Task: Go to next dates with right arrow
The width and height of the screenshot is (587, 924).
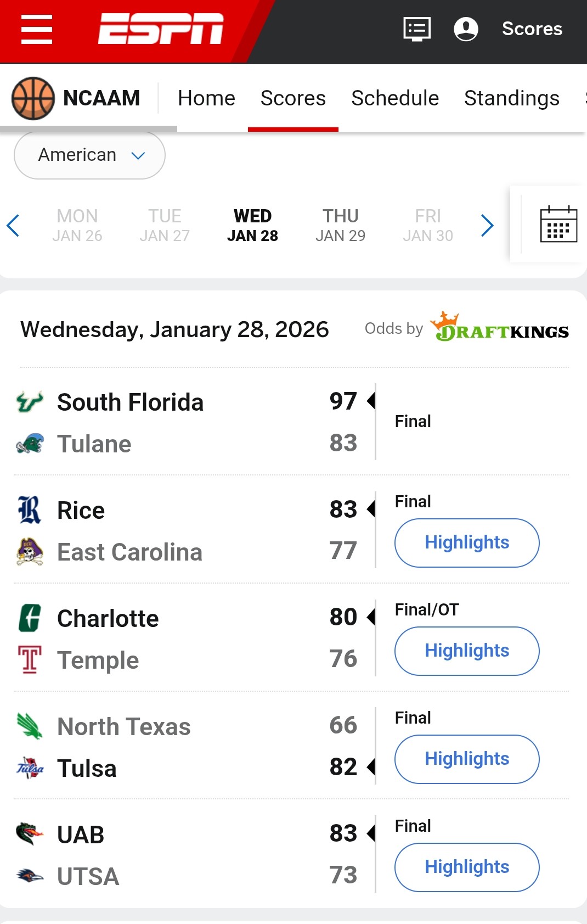Action: click(x=487, y=225)
